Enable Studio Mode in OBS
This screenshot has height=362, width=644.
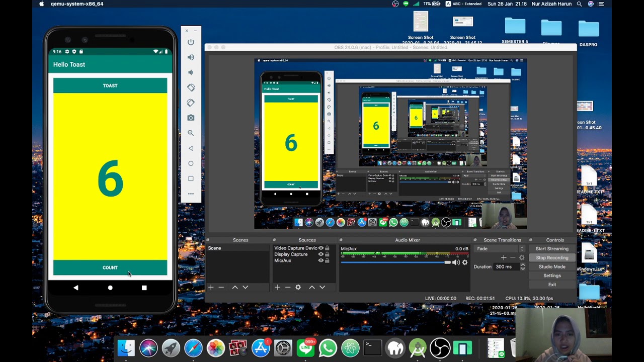(552, 267)
